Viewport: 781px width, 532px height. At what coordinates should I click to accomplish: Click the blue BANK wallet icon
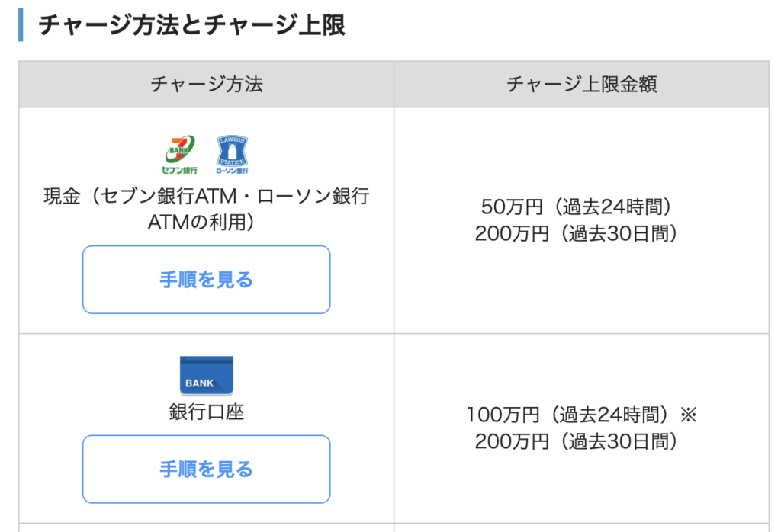pyautogui.click(x=206, y=376)
